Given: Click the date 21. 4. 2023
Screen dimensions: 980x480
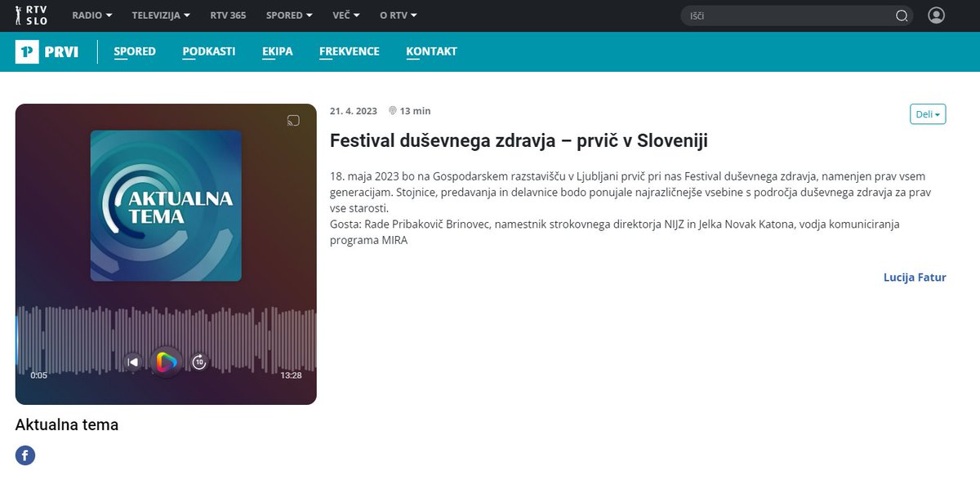Looking at the screenshot, I should click(x=354, y=111).
